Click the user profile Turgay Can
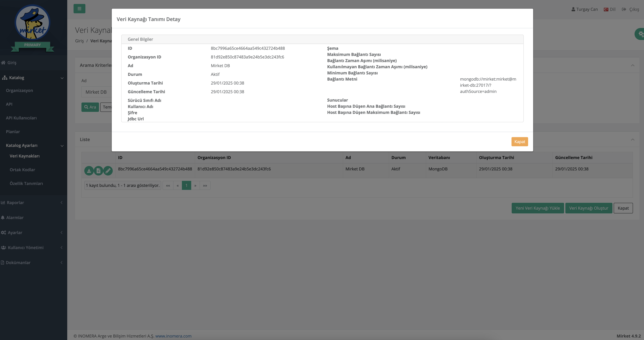644x340 pixels. click(584, 9)
